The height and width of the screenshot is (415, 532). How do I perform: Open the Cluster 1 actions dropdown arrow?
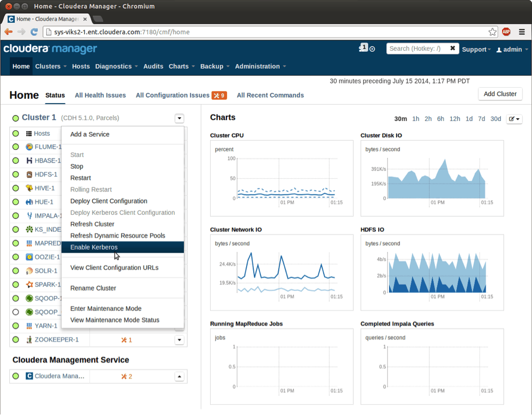pos(179,118)
